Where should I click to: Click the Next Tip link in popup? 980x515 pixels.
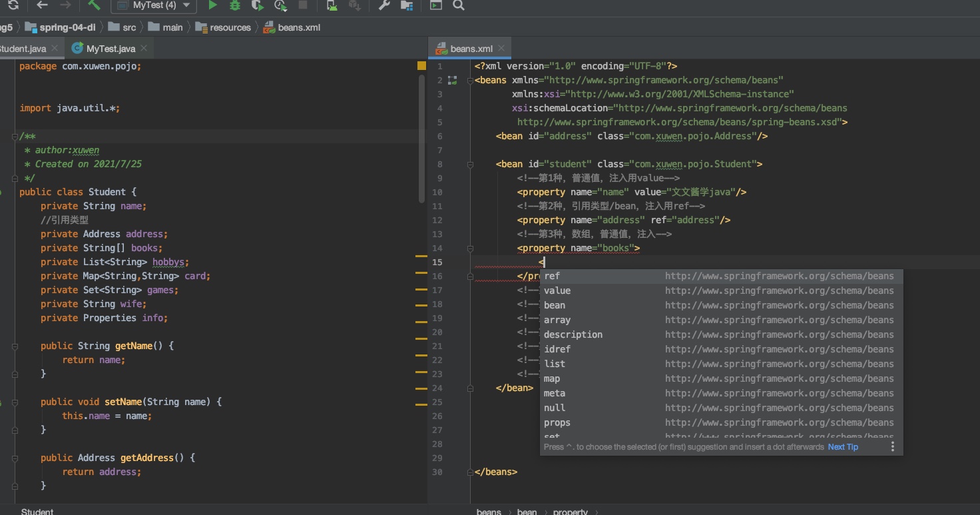843,447
